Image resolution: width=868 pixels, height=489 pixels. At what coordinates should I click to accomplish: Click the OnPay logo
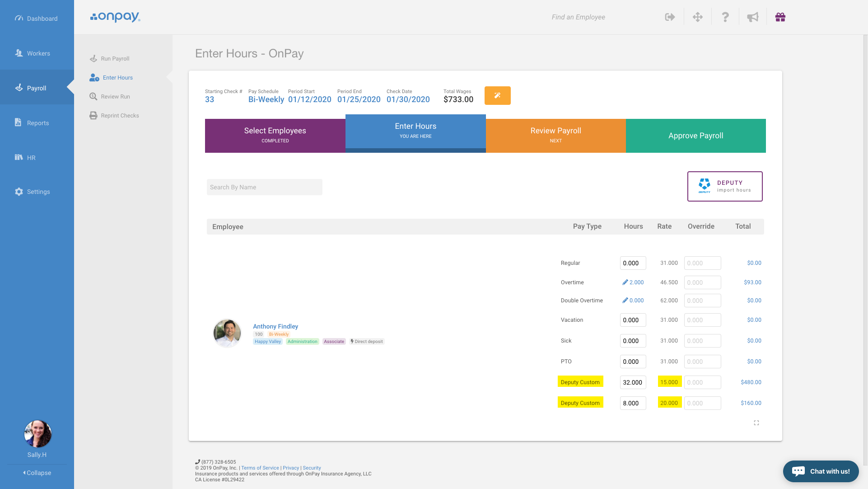point(115,17)
